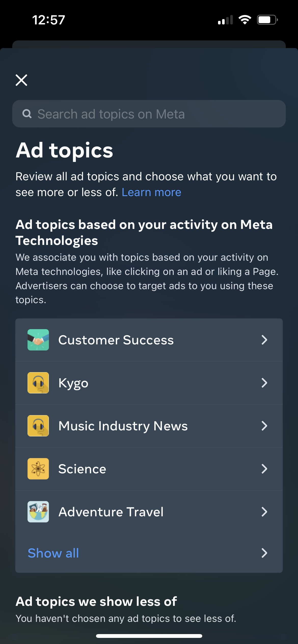
Task: Tap the Wi-Fi status icon
Action: point(245,20)
